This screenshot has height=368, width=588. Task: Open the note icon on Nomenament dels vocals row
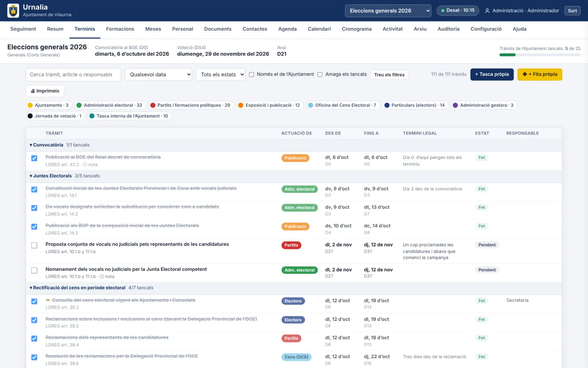pyautogui.click(x=101, y=277)
